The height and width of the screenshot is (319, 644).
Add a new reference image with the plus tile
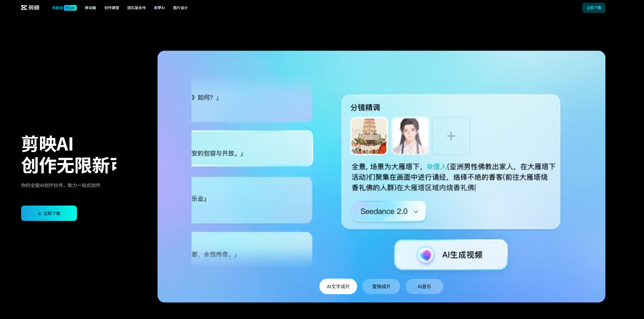click(451, 136)
